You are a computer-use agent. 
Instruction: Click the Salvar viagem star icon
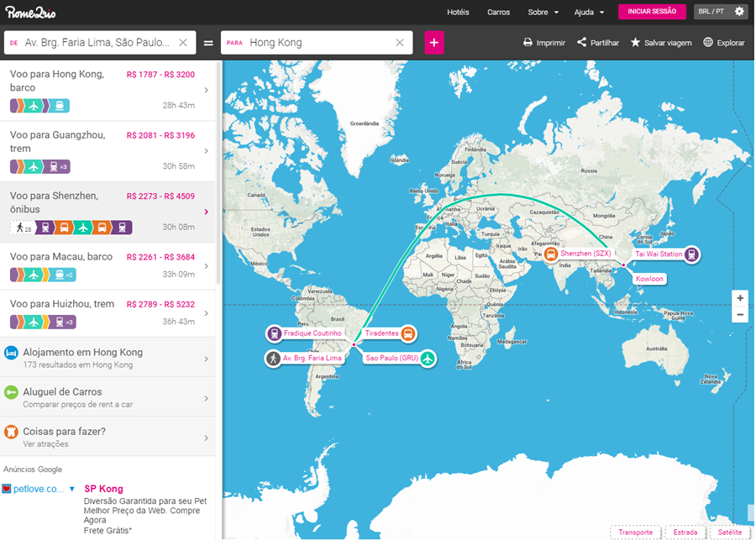(x=635, y=43)
